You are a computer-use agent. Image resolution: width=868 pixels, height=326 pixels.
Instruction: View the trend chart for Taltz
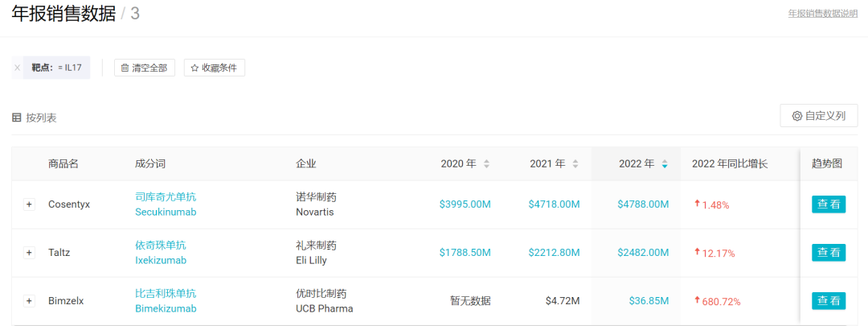829,253
